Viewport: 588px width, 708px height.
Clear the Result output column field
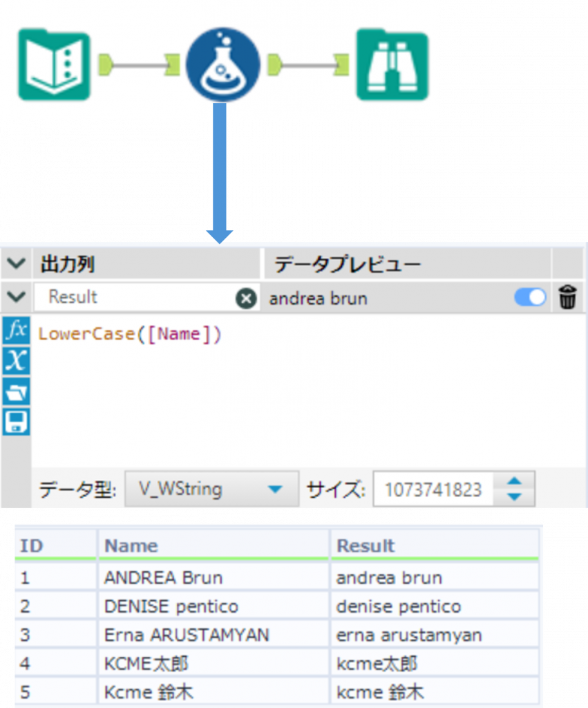[x=245, y=299]
